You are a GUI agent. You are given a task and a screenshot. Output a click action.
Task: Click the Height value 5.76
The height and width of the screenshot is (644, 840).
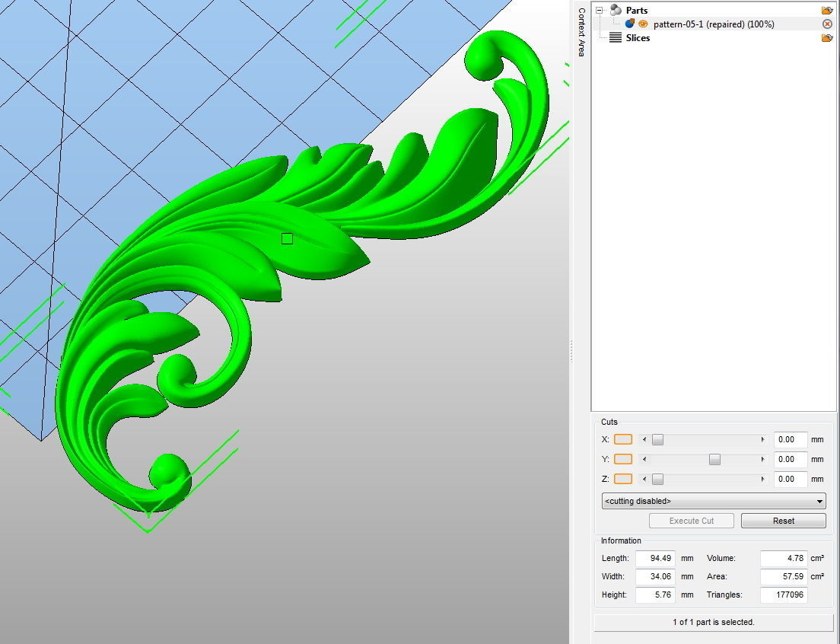tap(655, 595)
